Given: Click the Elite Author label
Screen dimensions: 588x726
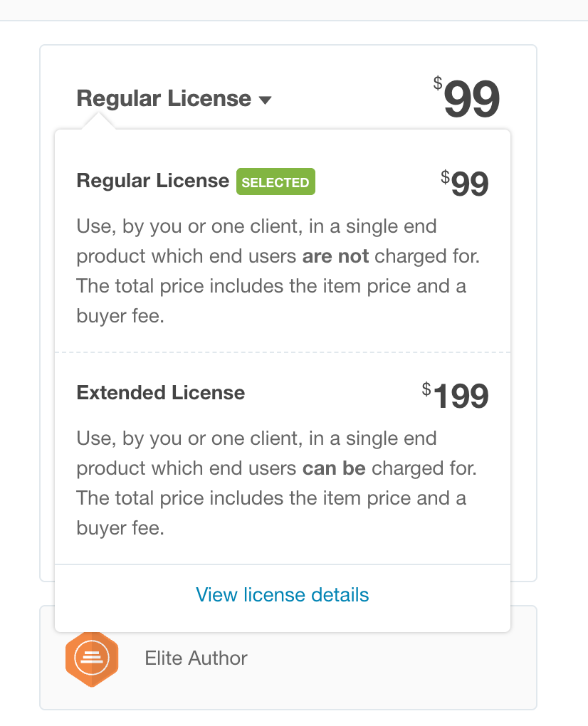Looking at the screenshot, I should pyautogui.click(x=196, y=658).
